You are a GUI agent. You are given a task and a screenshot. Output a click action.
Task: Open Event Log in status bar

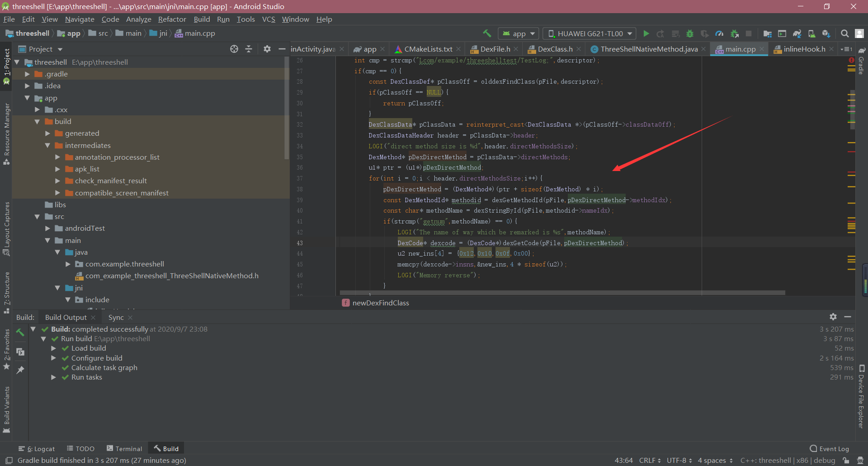coord(829,448)
